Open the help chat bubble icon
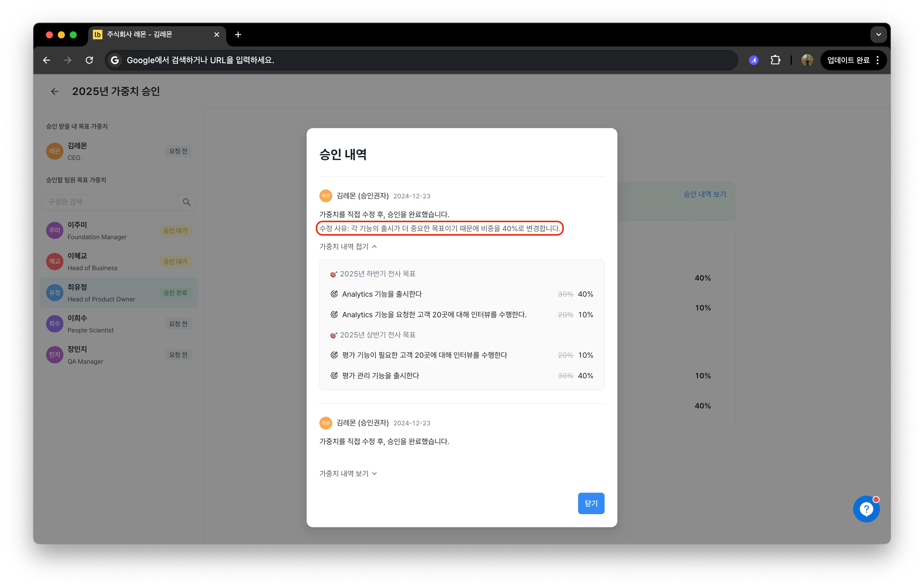The width and height of the screenshot is (924, 588). (866, 509)
